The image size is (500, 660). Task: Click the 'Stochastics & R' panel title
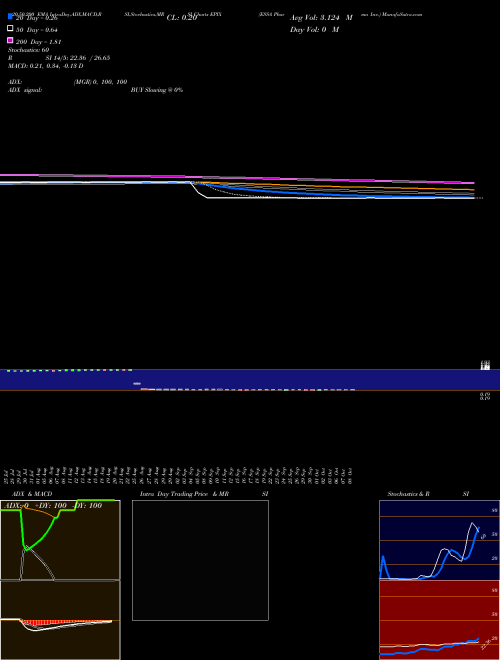(408, 494)
